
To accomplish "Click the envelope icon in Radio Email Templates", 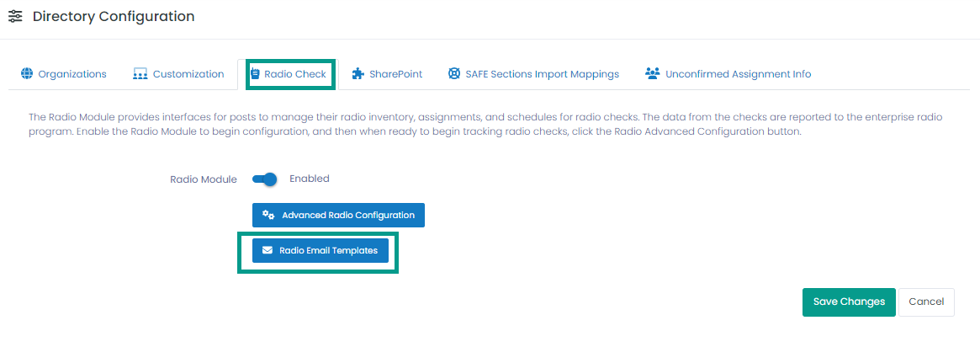I will (x=268, y=250).
